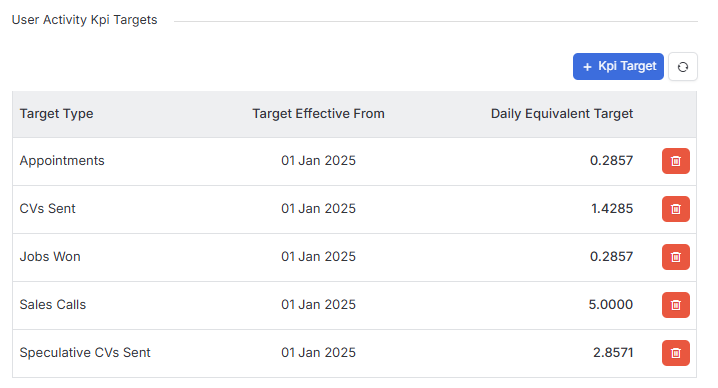Screen dimensions: 718x388
Task: Delete the Appointments KPI target
Action: pos(675,161)
